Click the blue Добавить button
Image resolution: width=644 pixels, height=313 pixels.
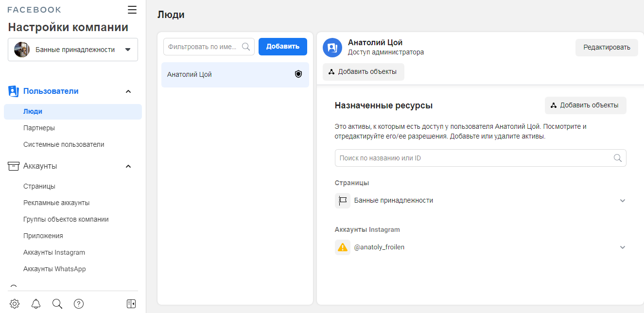pyautogui.click(x=283, y=47)
